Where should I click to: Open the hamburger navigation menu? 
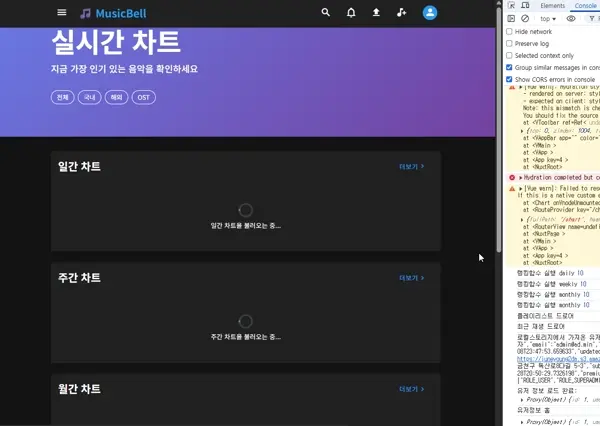[62, 13]
